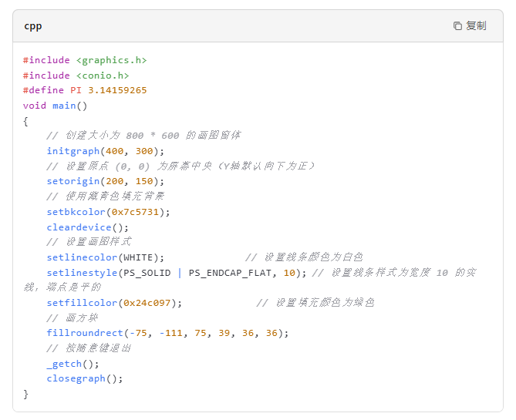Click the graphics.h include line

coord(85,60)
